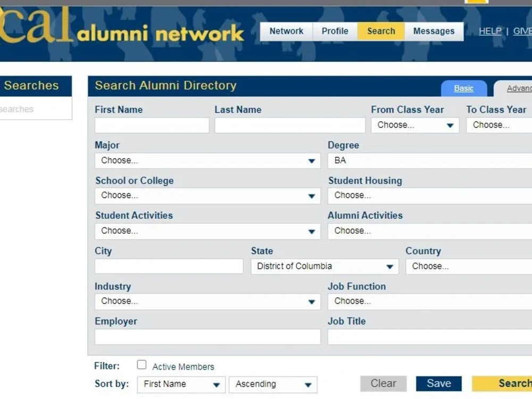Open the Network tab

pos(286,31)
